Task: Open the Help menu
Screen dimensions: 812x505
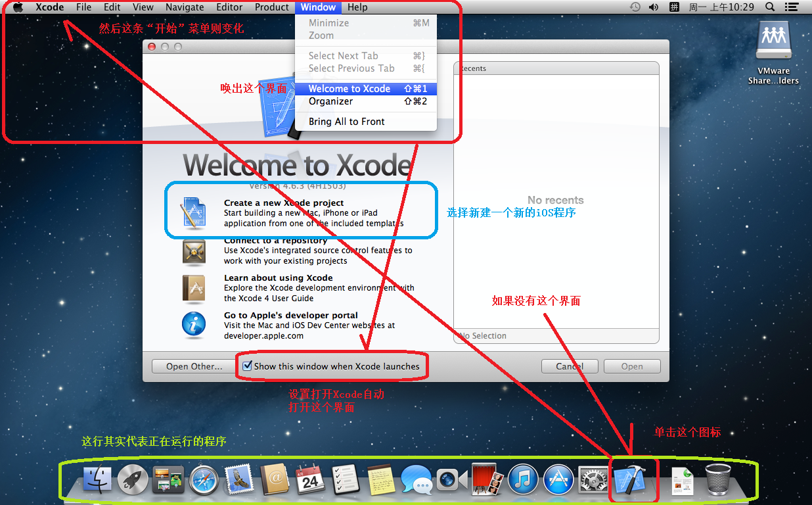Action: 357,7
